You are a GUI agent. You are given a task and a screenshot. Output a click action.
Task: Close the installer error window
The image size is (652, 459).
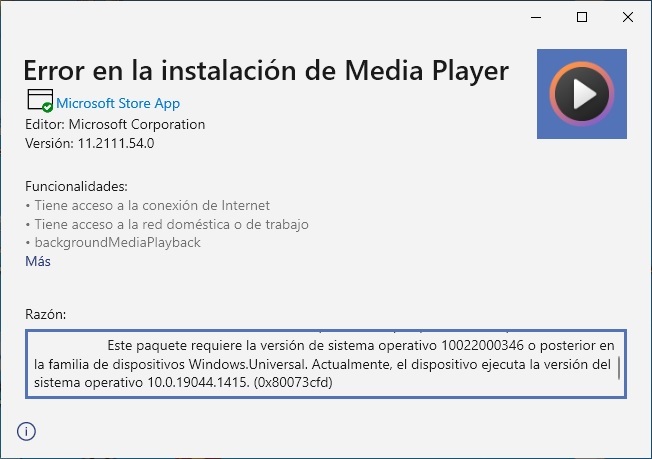pyautogui.click(x=628, y=17)
